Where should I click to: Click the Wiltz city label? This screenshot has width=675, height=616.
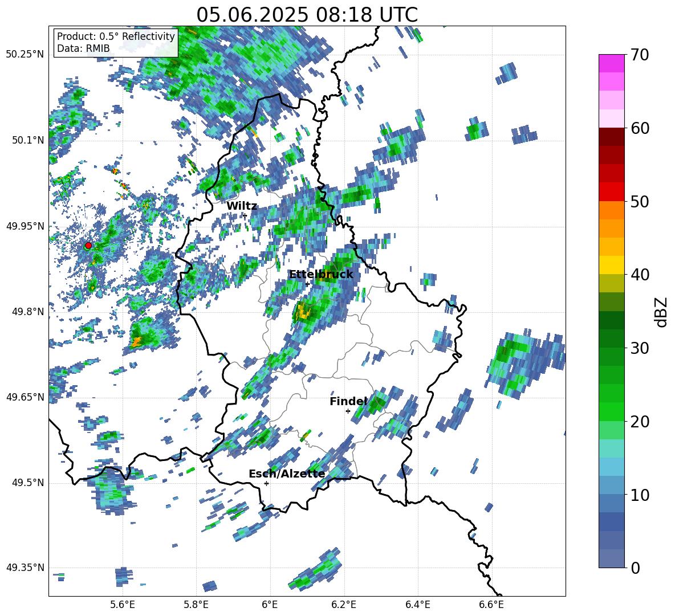coord(242,206)
